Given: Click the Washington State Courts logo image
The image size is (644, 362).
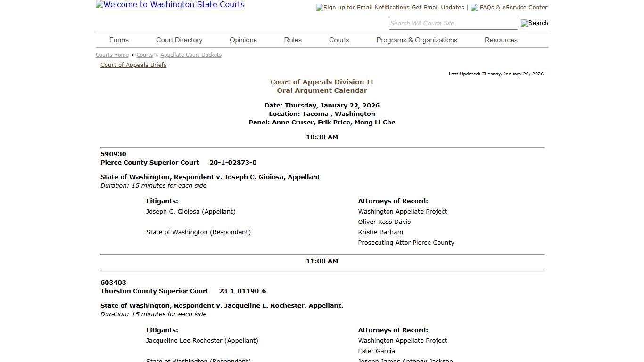Looking at the screenshot, I should click(x=170, y=4).
